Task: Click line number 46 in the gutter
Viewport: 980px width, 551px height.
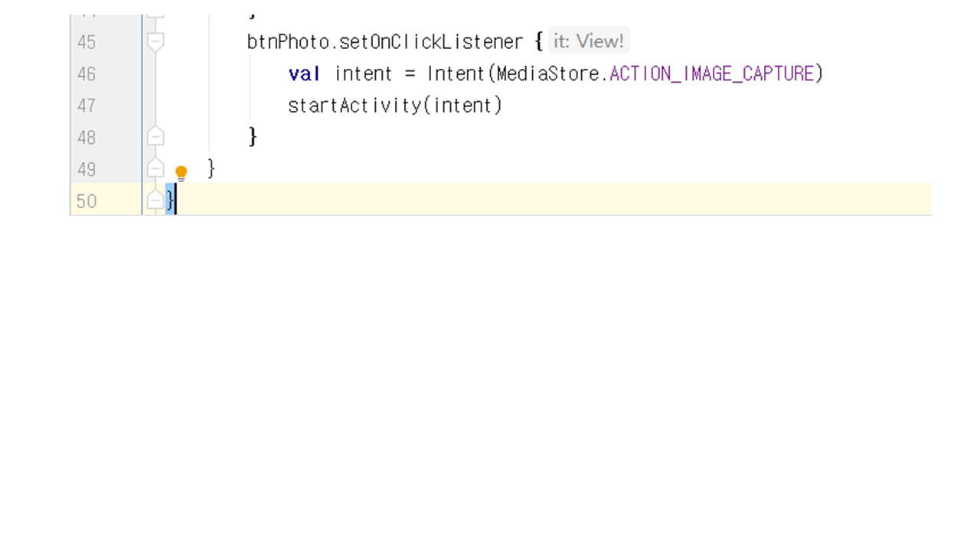Action: (x=87, y=74)
